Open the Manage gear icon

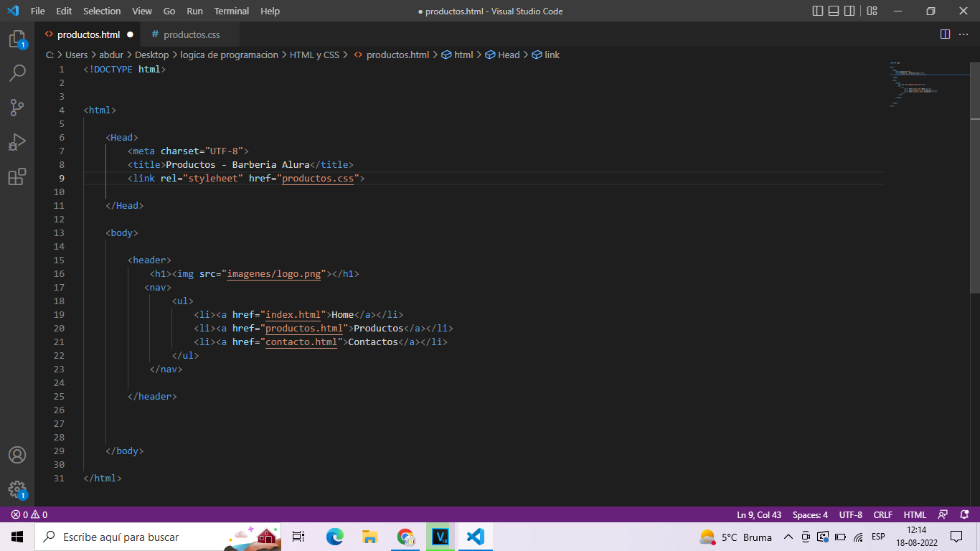(x=17, y=490)
